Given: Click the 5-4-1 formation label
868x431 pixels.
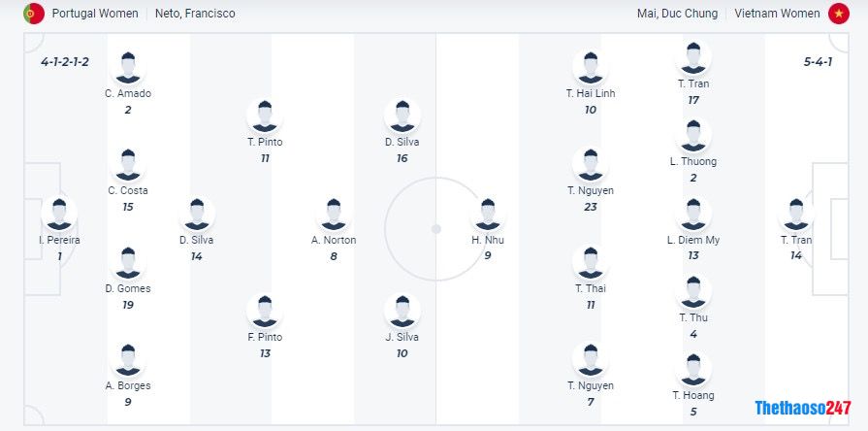Looking at the screenshot, I should [x=818, y=61].
